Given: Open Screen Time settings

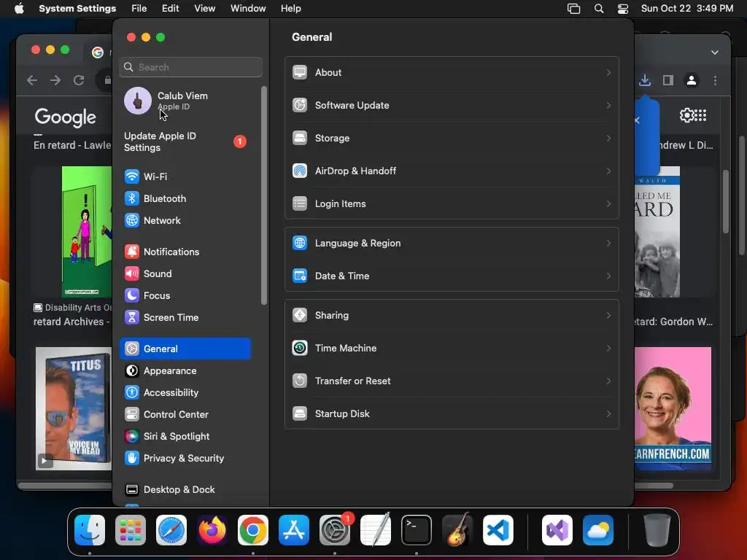Looking at the screenshot, I should coord(185,318).
